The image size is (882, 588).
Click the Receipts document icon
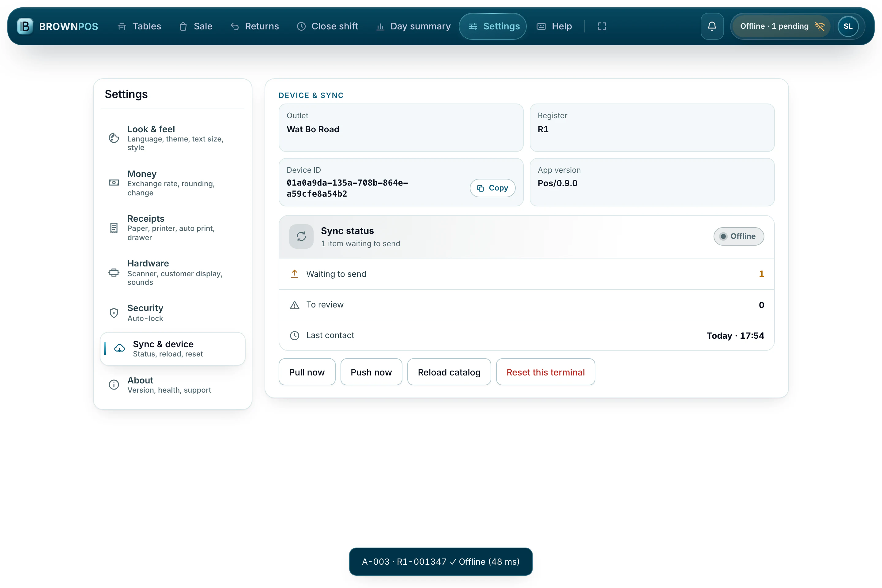point(114,228)
